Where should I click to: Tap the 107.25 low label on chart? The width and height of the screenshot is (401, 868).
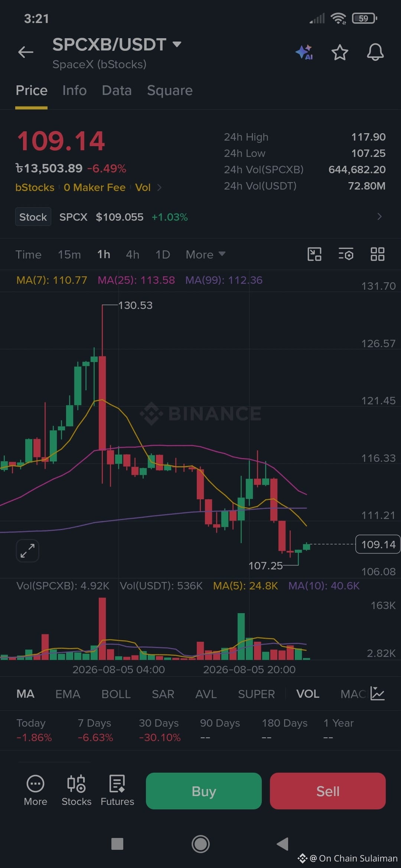pyautogui.click(x=265, y=566)
